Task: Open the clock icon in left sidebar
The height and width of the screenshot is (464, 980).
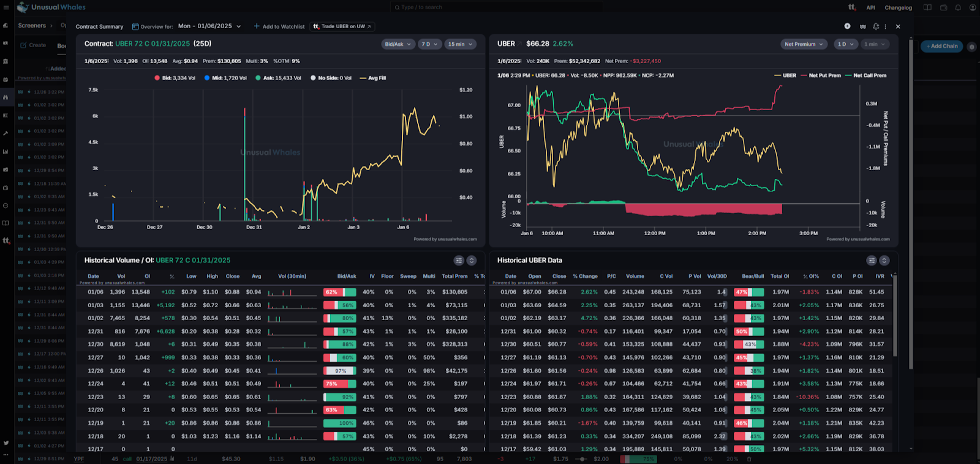Action: click(x=6, y=205)
